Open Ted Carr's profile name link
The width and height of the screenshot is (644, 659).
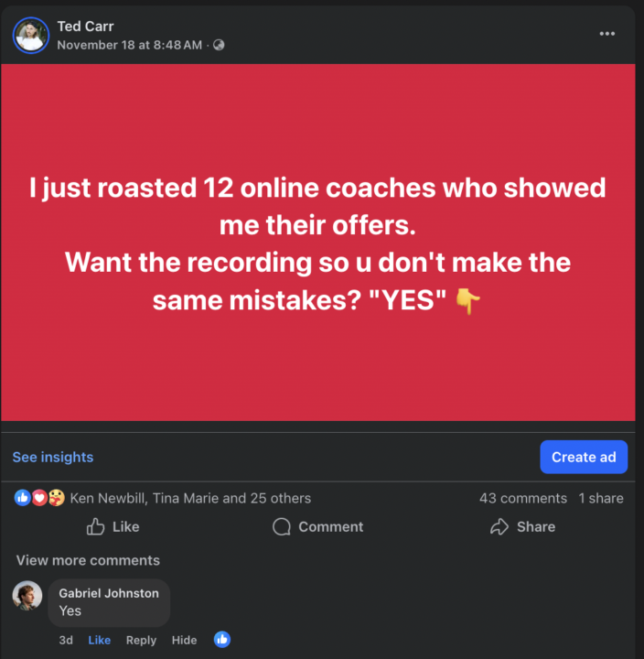point(85,27)
